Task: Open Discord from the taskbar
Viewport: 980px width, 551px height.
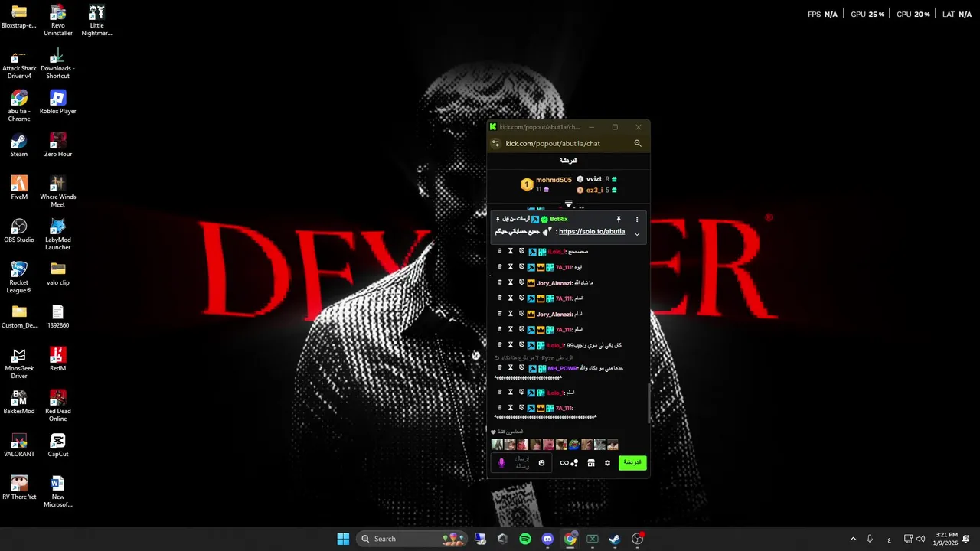Action: 547,539
